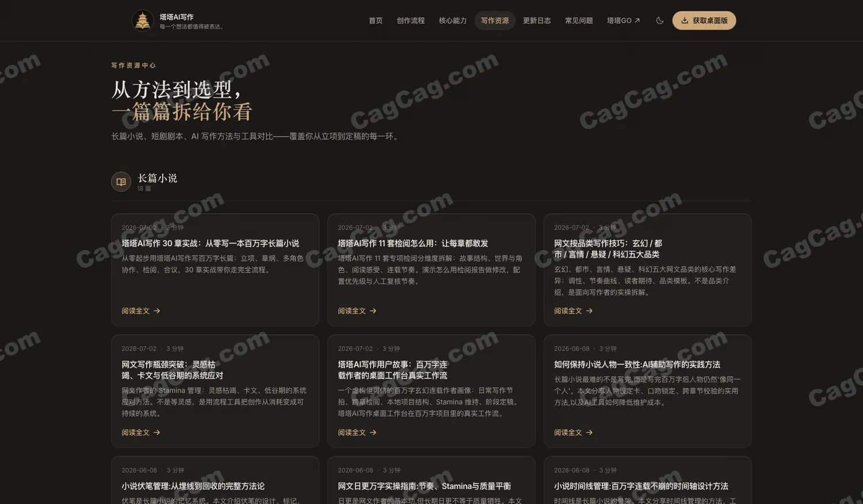Click the 塔塔AI写作 brand name
863x504 pixels.
(x=177, y=17)
